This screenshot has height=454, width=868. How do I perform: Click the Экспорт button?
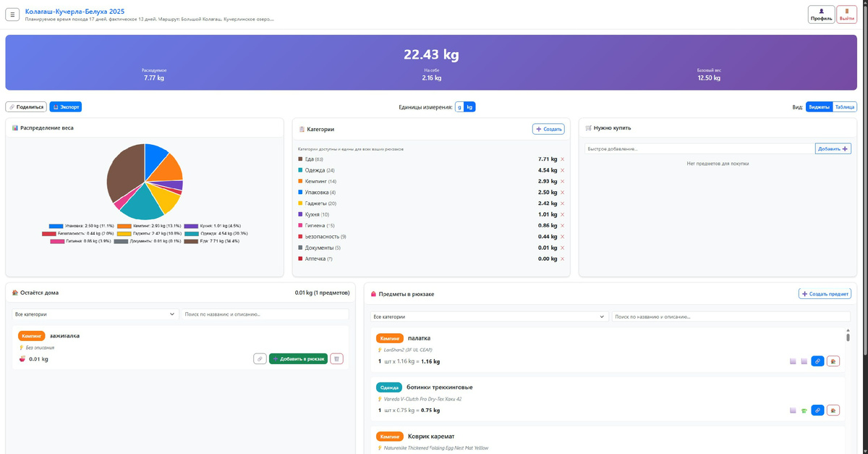coord(66,106)
